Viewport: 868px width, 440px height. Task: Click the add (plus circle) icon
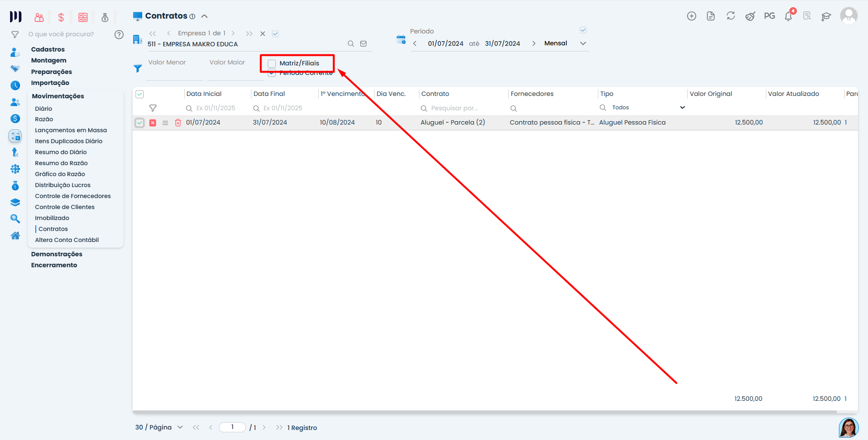tap(691, 16)
